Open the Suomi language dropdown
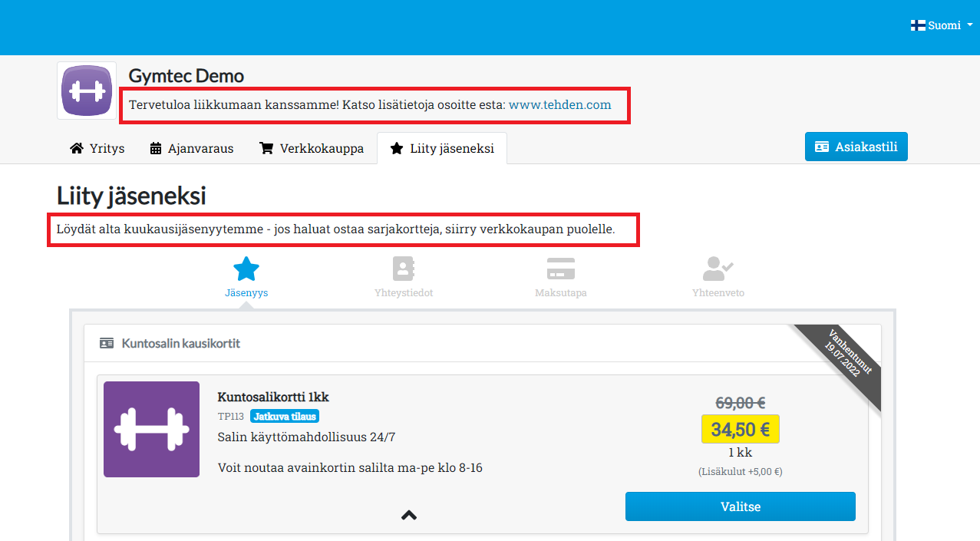The height and width of the screenshot is (541, 980). [x=942, y=25]
